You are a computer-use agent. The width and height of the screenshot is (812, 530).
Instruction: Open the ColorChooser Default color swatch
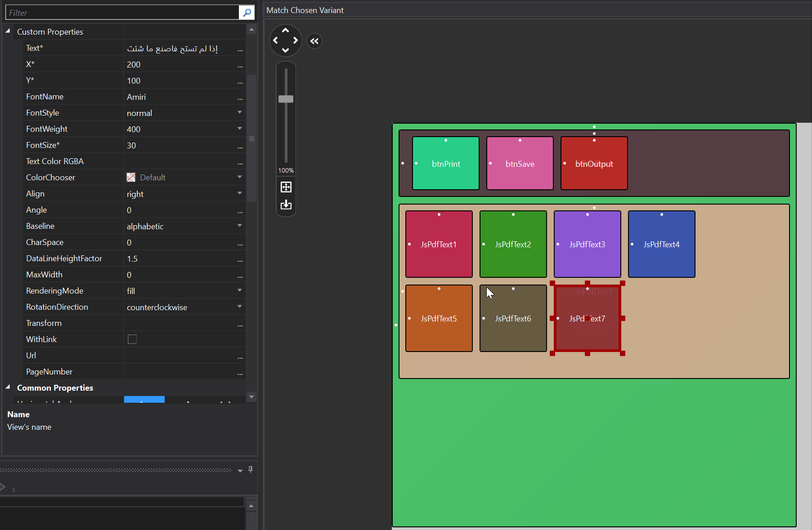click(x=131, y=178)
